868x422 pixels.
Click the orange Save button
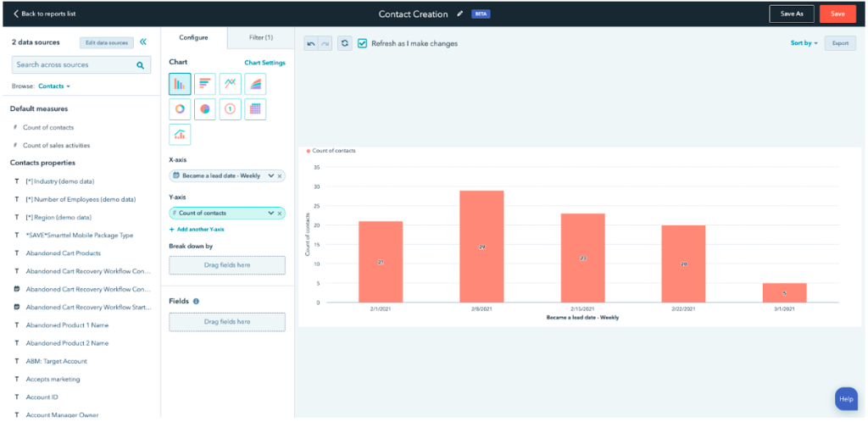point(837,14)
